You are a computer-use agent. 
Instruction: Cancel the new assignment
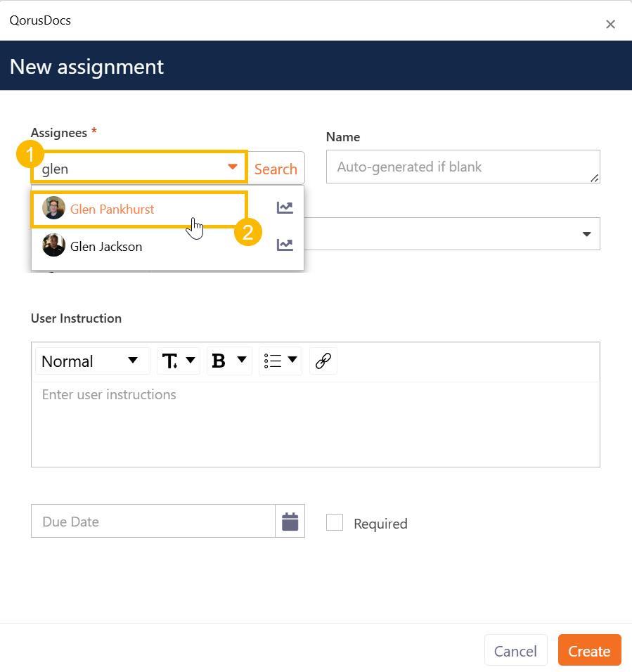pyautogui.click(x=515, y=651)
